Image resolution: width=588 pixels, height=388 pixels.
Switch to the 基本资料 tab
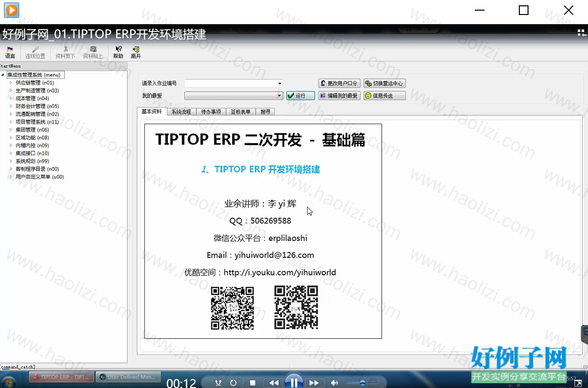pos(152,111)
